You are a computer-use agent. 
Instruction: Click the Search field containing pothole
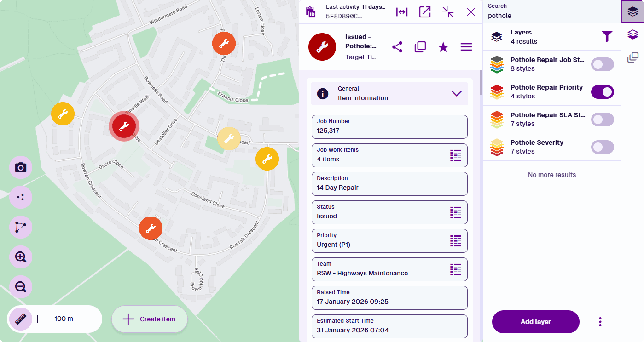tap(551, 16)
